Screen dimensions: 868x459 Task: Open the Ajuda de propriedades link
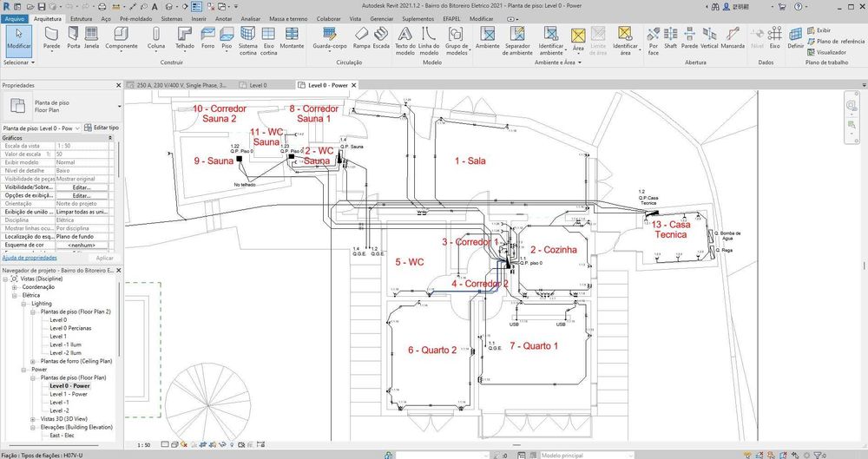(30, 258)
